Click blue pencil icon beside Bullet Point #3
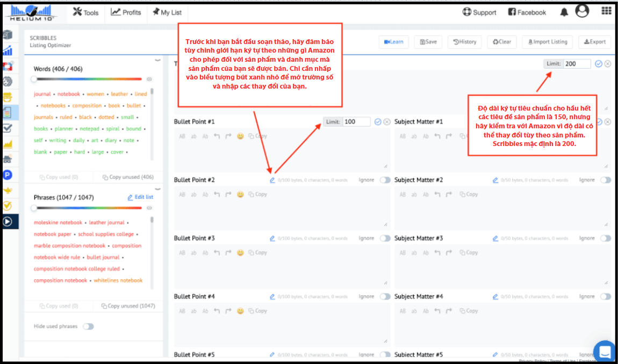Image resolution: width=618 pixels, height=364 pixels. click(x=272, y=238)
